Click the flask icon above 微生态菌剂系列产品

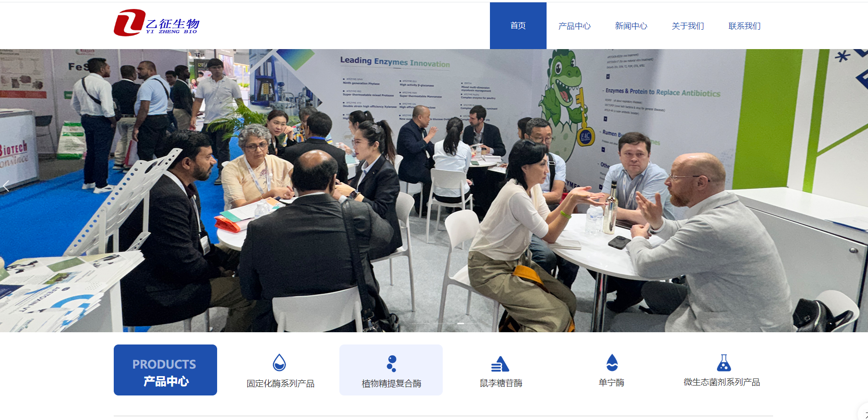[724, 363]
